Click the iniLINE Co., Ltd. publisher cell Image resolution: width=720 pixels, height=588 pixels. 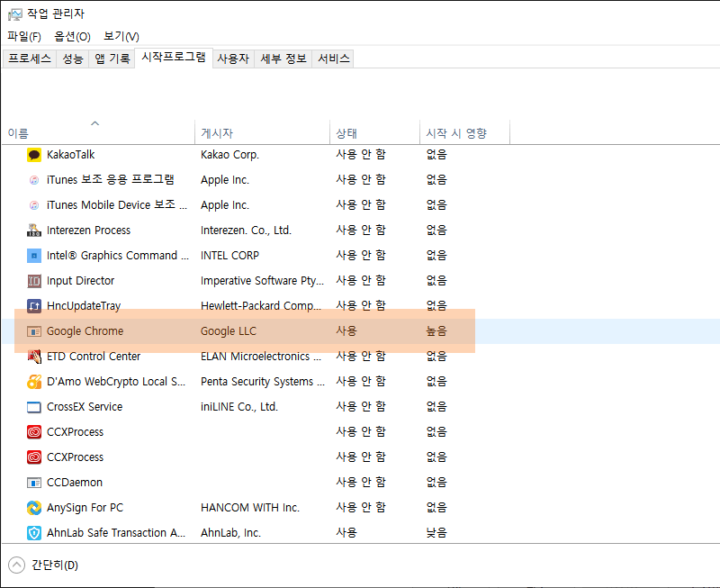239,407
